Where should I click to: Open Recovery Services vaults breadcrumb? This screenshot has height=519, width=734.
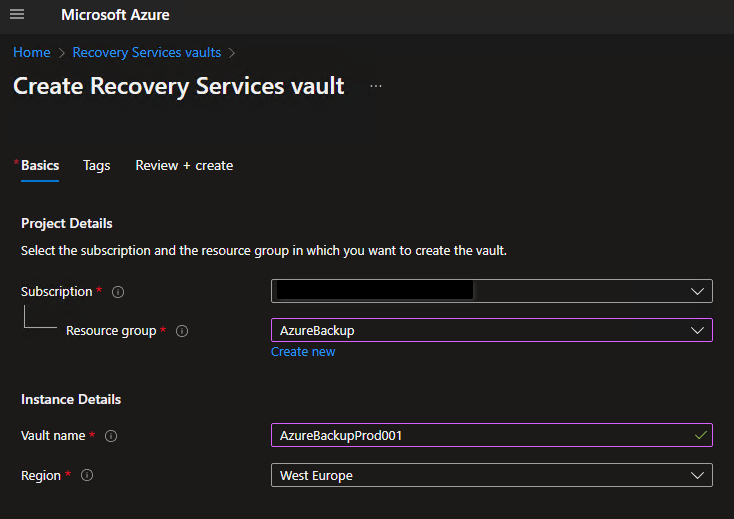pos(147,52)
